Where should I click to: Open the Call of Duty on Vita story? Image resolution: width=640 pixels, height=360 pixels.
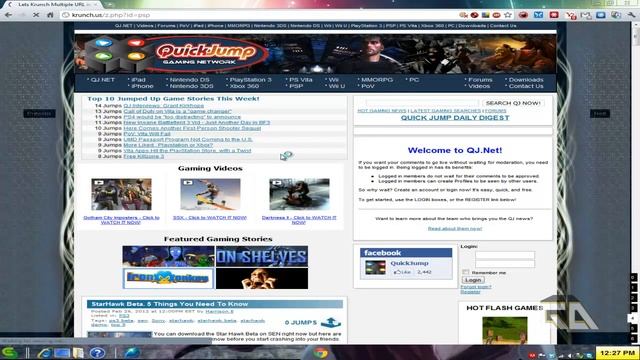click(x=178, y=111)
